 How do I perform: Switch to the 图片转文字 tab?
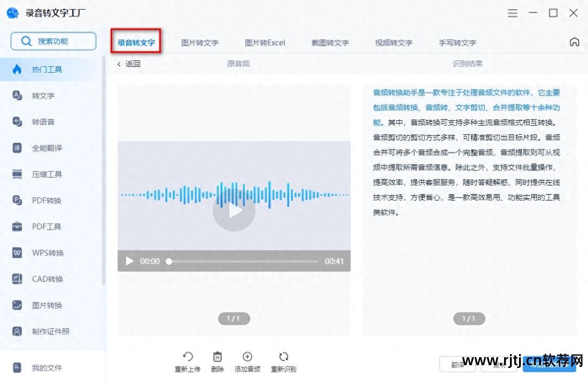coord(200,43)
